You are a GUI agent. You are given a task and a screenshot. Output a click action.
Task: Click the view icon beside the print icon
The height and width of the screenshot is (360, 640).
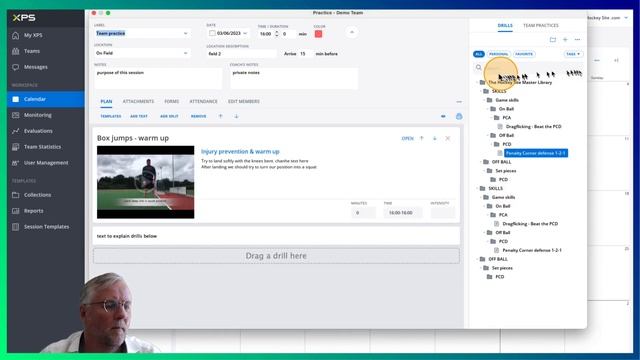click(443, 116)
